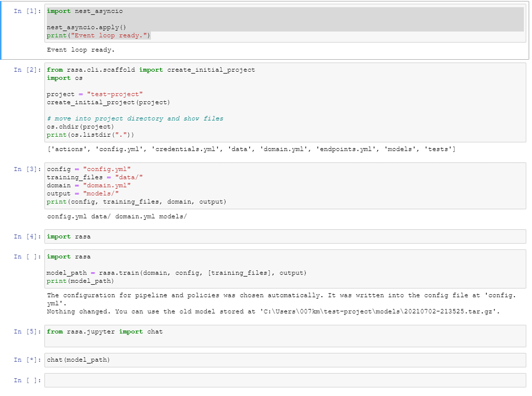Screen dimensions: 532x396
Task: Click the empty code cell at the bottom
Action: point(285,380)
